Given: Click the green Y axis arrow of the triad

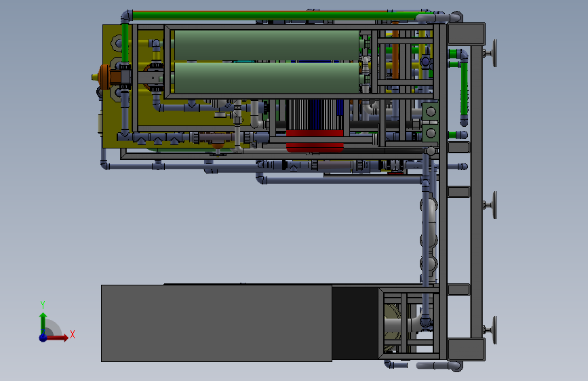Looking at the screenshot, I should [43, 323].
